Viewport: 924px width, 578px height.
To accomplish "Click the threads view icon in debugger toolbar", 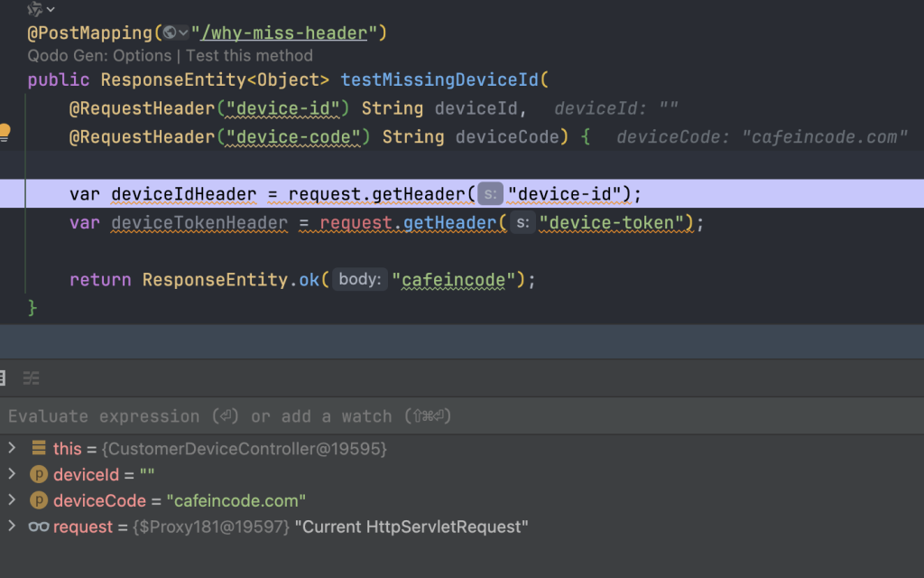I will pos(32,378).
